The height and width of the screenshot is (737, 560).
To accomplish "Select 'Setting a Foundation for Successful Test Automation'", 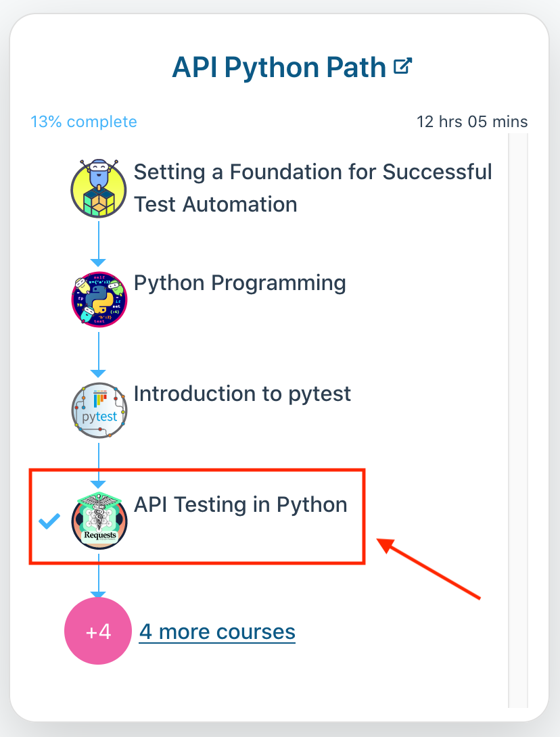I will click(x=312, y=188).
